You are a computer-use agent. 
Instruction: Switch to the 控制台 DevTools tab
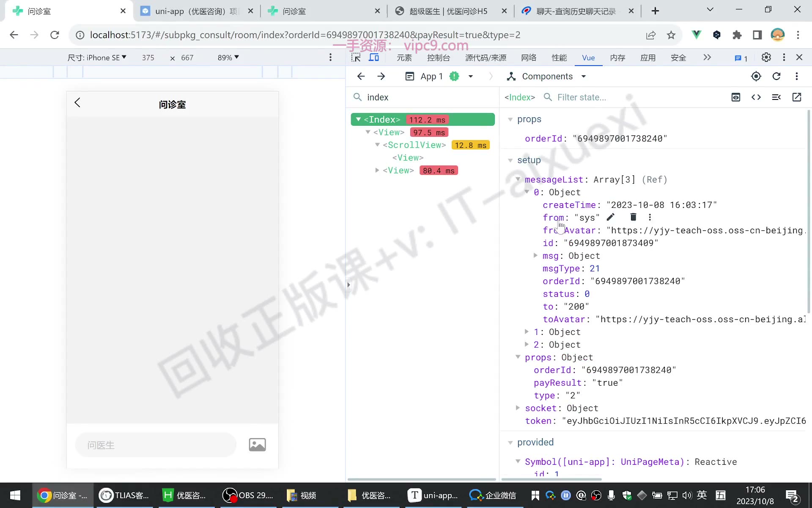[439, 58]
